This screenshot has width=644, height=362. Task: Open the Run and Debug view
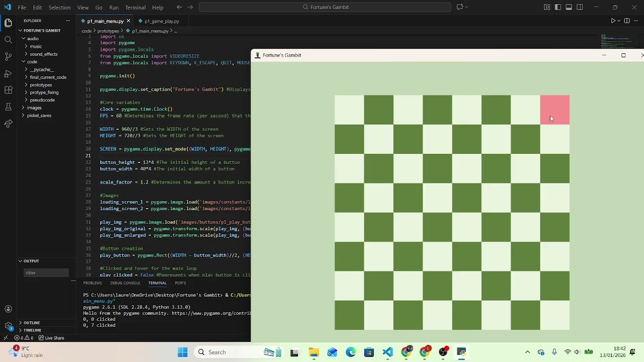click(8, 73)
